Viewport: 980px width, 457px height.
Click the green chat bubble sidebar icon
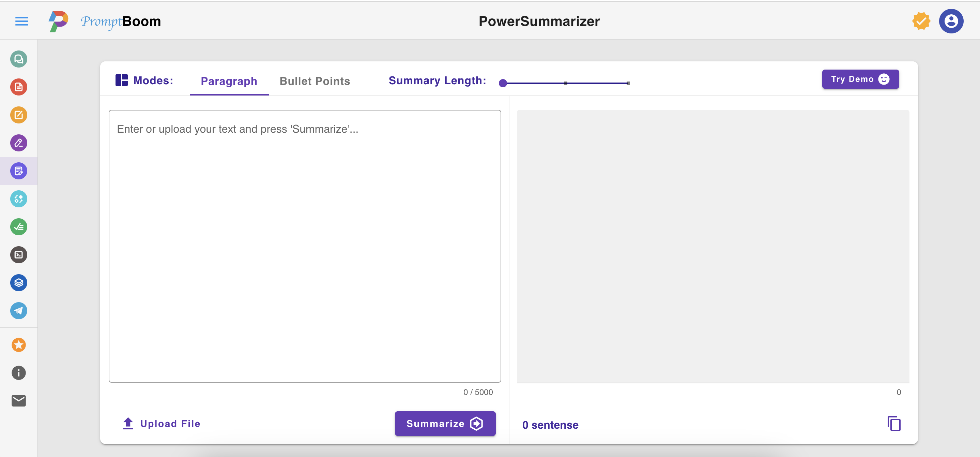click(19, 59)
